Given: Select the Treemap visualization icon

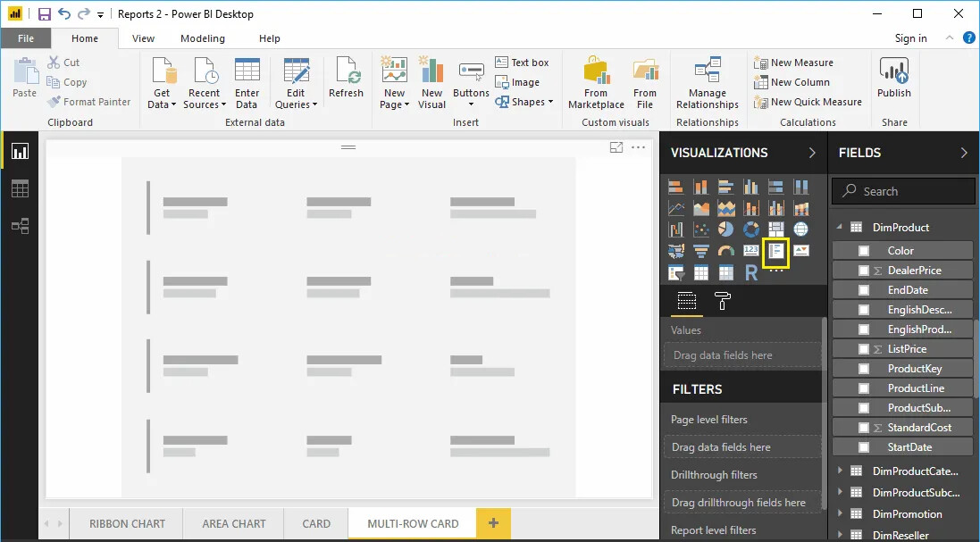Looking at the screenshot, I should tap(775, 229).
